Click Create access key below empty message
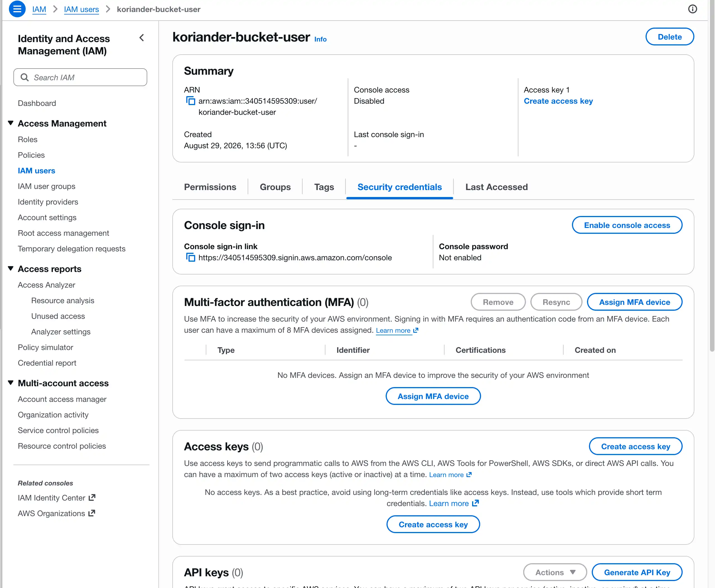Image resolution: width=715 pixels, height=588 pixels. (x=433, y=524)
